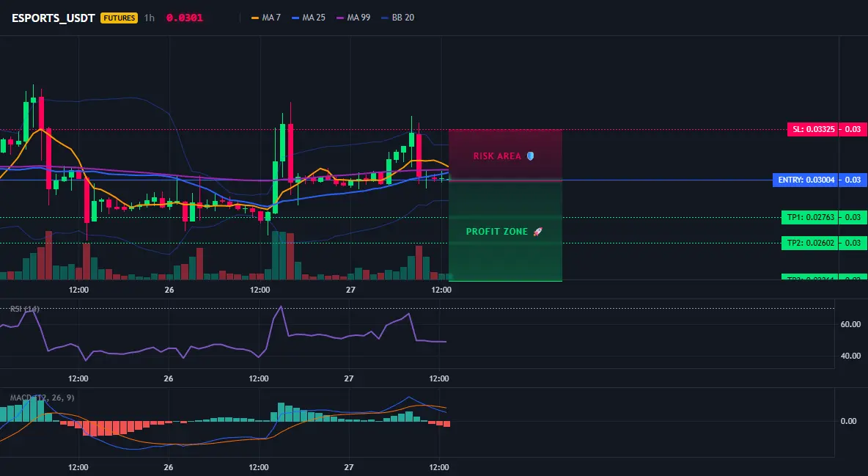Click the 0.03 axis tag beside ENTRY
The height and width of the screenshot is (476, 868).
pyautogui.click(x=853, y=180)
